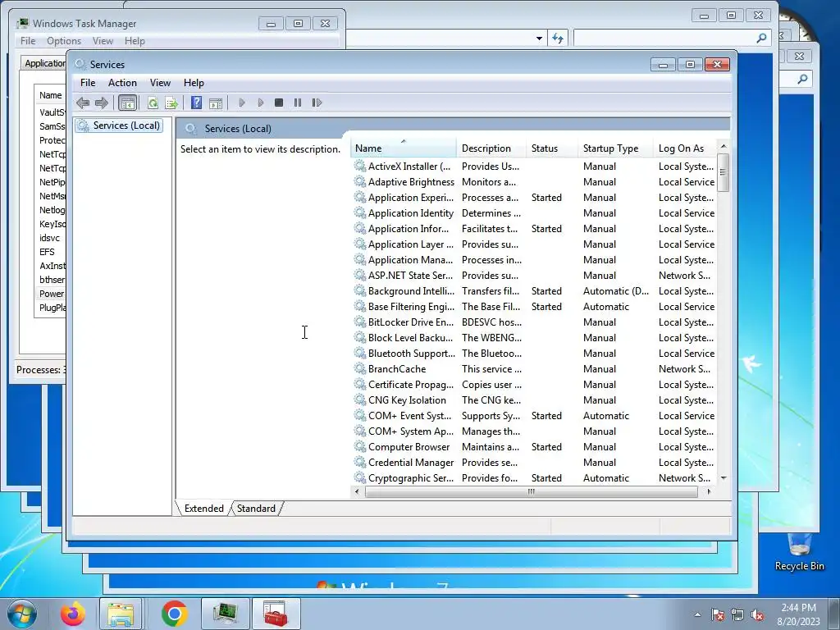
Task: Sort by the Status column header
Action: coord(552,148)
